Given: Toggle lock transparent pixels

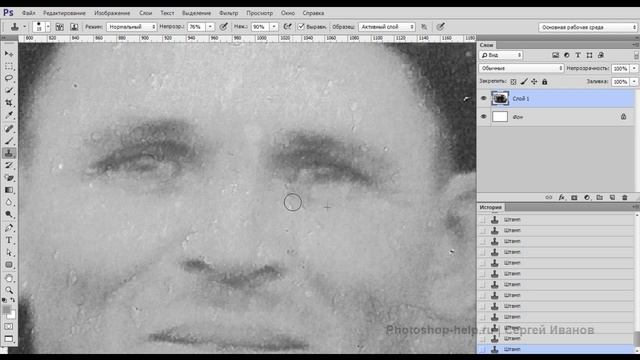Looking at the screenshot, I should 513,82.
